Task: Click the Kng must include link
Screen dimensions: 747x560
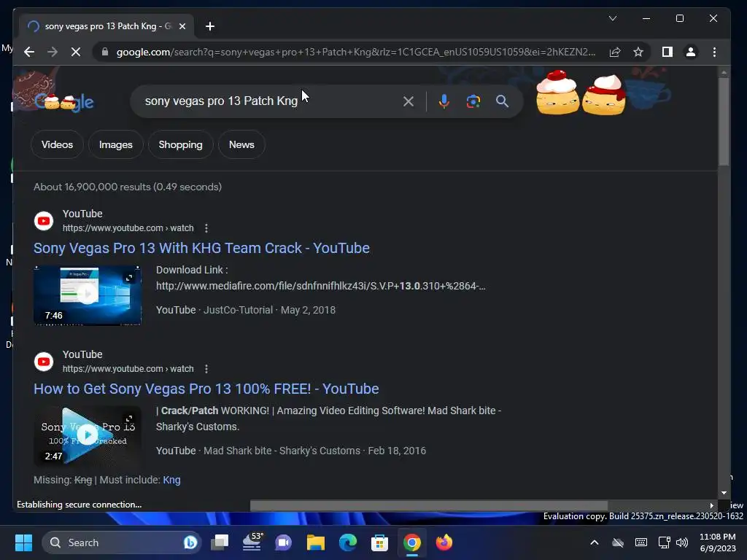Action: (x=171, y=480)
